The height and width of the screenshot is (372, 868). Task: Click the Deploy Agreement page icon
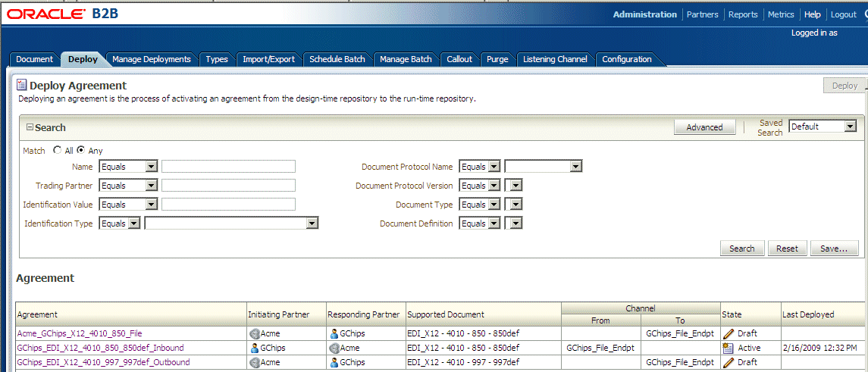21,85
